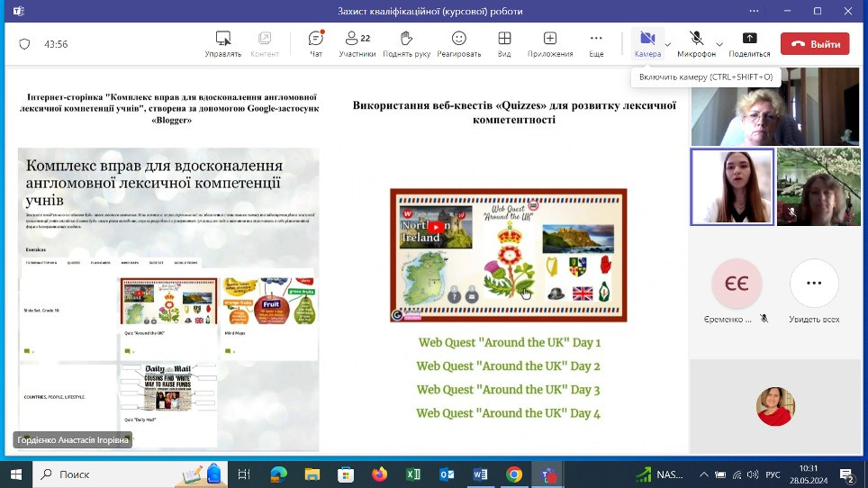The width and height of the screenshot is (868, 488).
Task: Show the Участники list with 22 people
Action: 357,44
